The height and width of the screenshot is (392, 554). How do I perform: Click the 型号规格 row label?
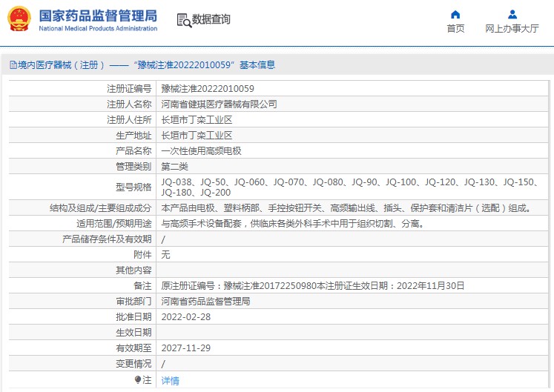134,187
